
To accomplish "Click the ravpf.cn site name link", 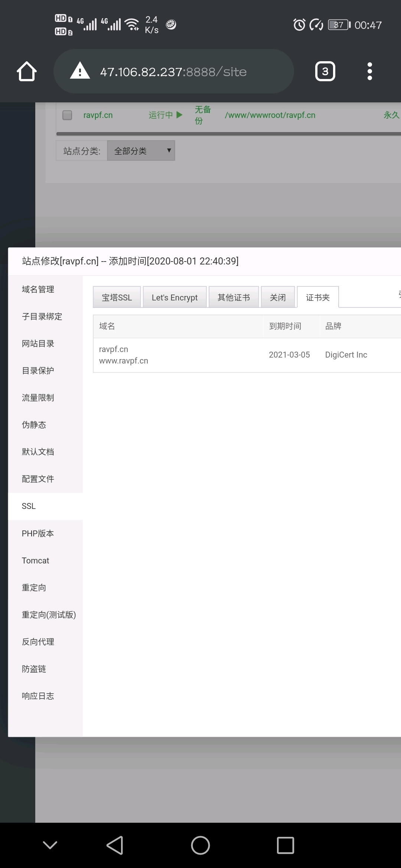I will pos(98,115).
